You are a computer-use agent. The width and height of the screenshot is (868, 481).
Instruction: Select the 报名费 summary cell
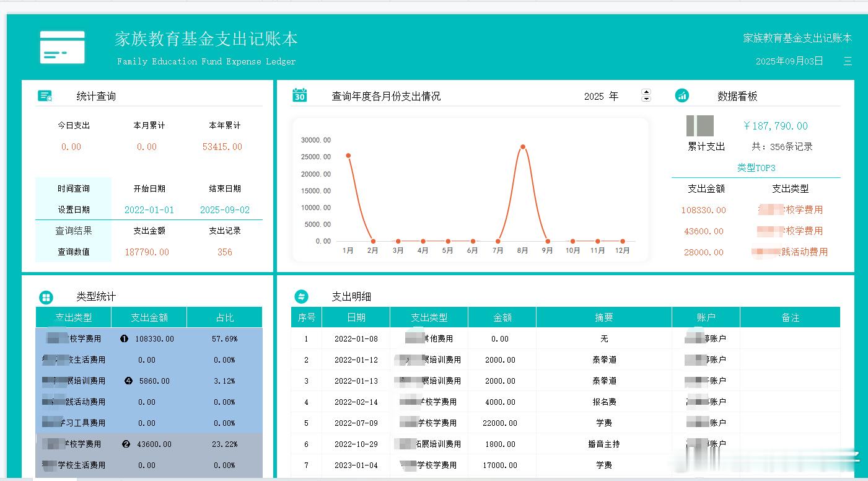(604, 402)
